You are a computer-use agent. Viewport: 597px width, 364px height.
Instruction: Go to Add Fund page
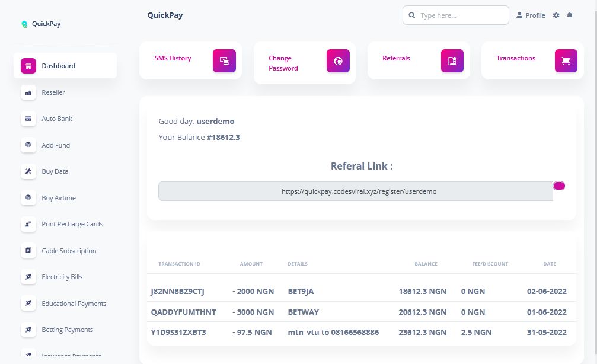click(x=56, y=145)
